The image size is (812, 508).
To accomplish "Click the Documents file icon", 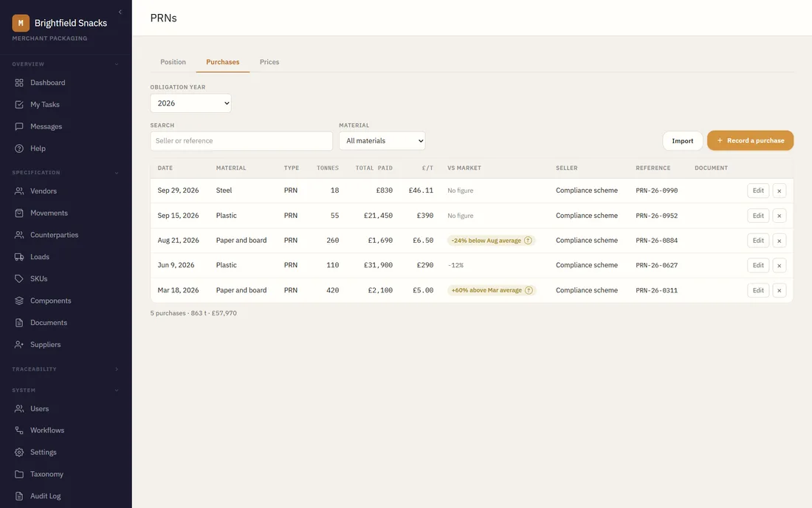I will pyautogui.click(x=19, y=323).
